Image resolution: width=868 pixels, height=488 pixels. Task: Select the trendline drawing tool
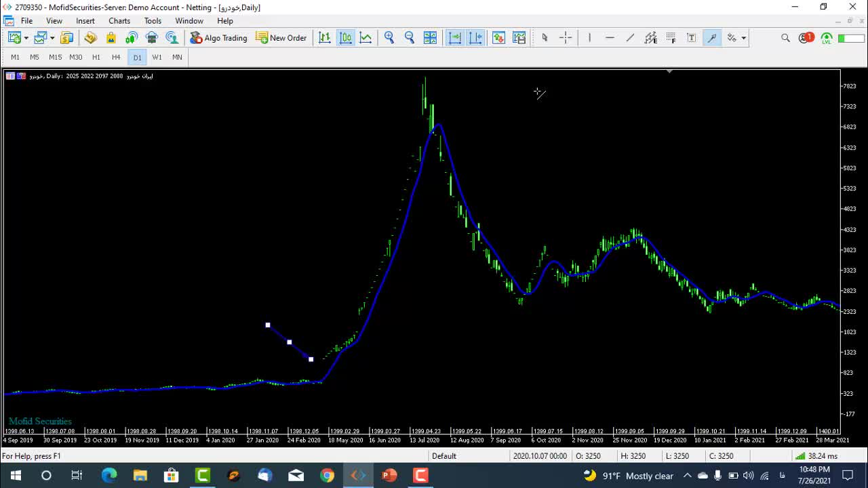pos(630,38)
